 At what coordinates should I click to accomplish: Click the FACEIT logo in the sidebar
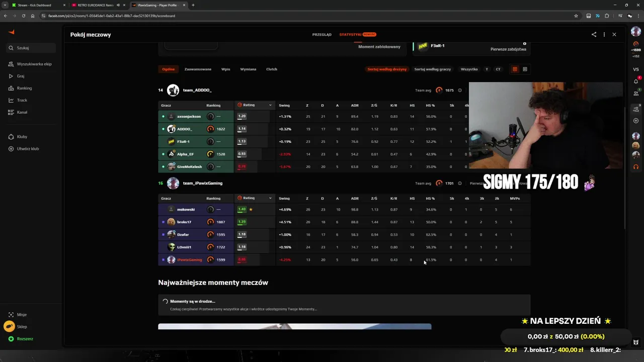point(11,32)
